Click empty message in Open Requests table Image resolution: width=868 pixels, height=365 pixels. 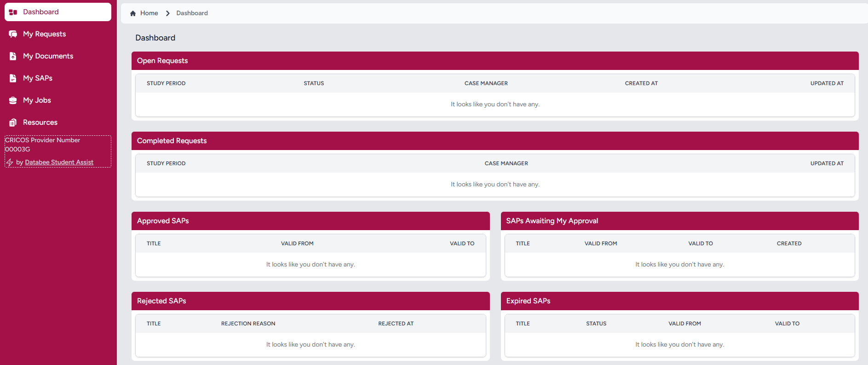(x=495, y=104)
